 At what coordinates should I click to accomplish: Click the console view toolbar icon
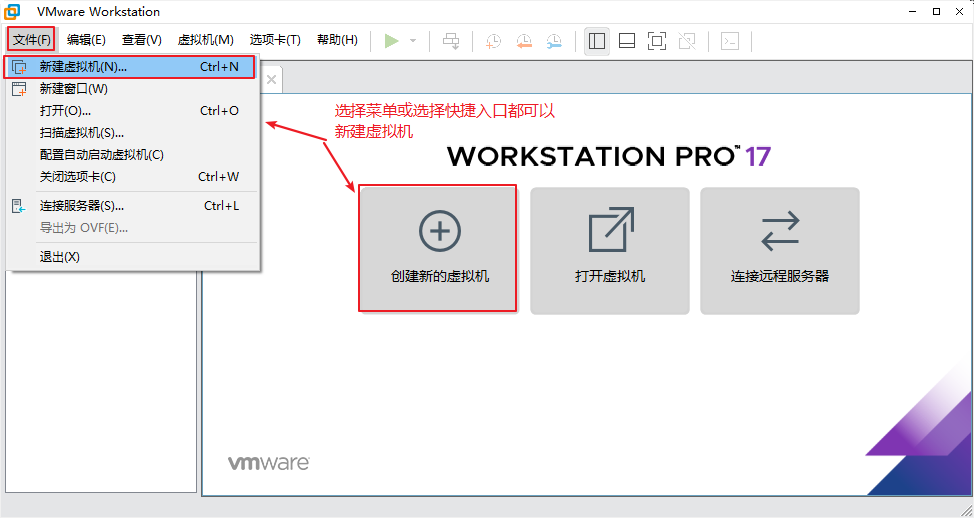pos(730,41)
